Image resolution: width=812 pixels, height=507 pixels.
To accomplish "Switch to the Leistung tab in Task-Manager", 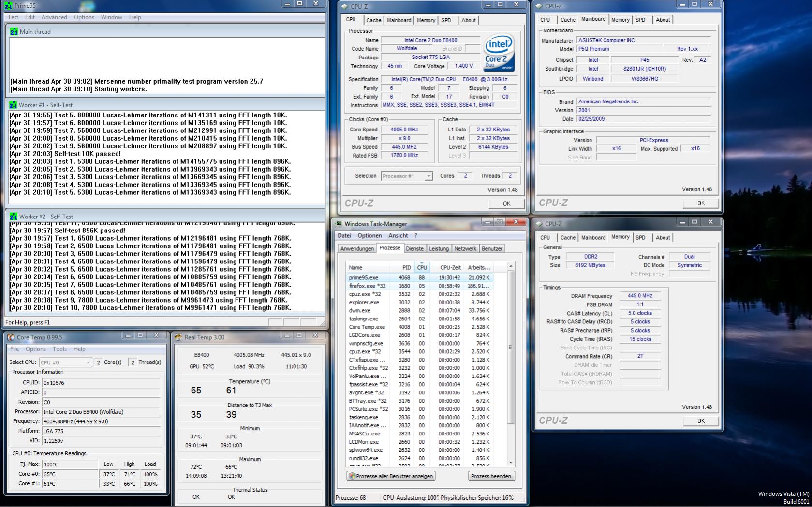I will [x=439, y=248].
